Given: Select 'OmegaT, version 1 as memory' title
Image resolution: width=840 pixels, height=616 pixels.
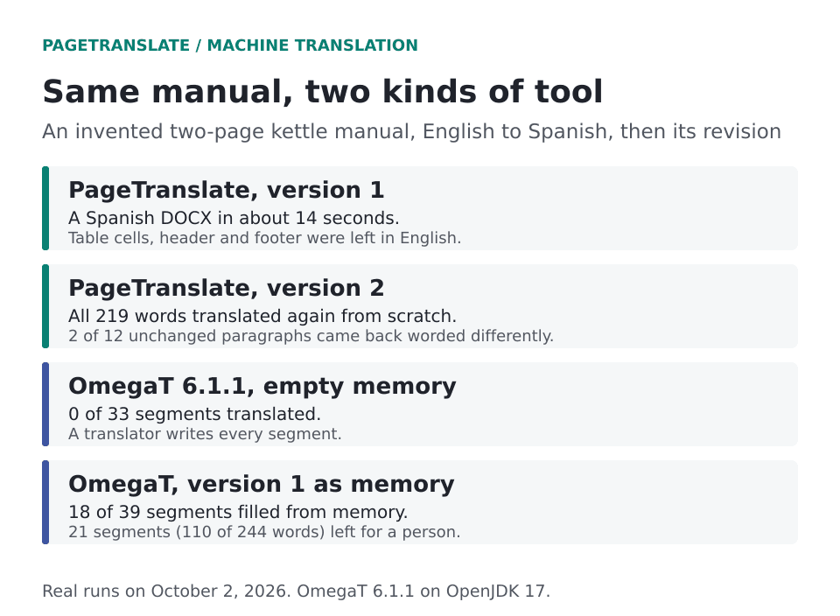Looking at the screenshot, I should pyautogui.click(x=262, y=484).
